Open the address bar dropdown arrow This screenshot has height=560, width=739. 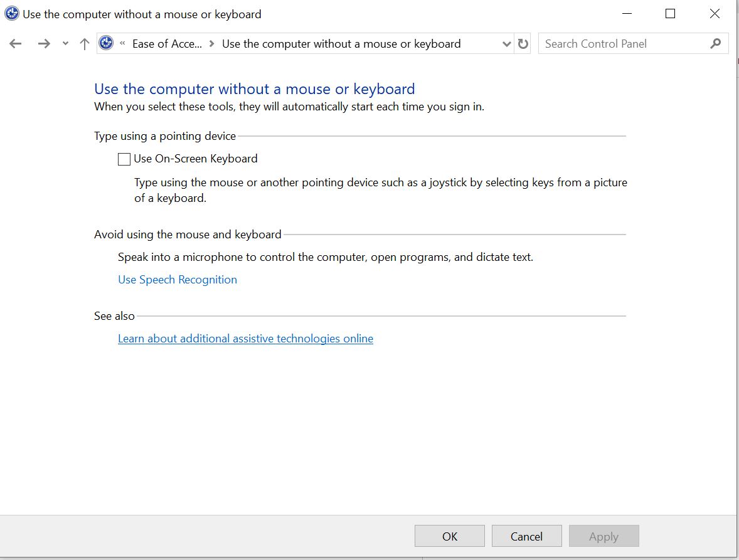pyautogui.click(x=506, y=43)
